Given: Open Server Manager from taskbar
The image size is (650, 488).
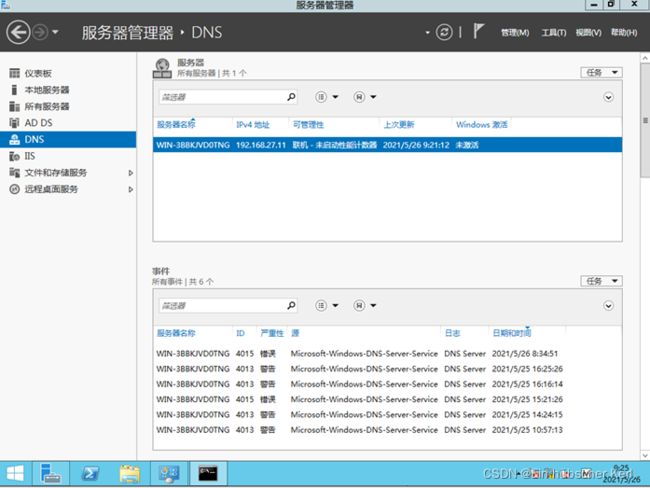Looking at the screenshot, I should coord(51,473).
